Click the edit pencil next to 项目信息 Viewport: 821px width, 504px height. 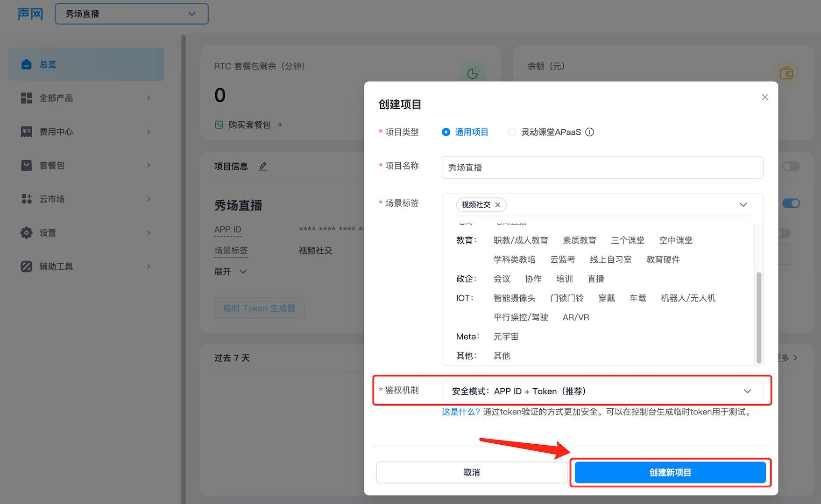[263, 166]
